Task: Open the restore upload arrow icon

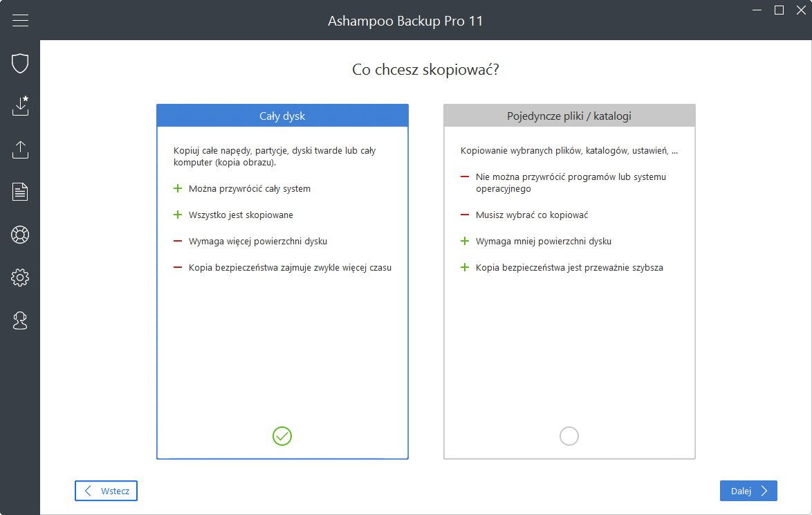Action: (x=20, y=150)
